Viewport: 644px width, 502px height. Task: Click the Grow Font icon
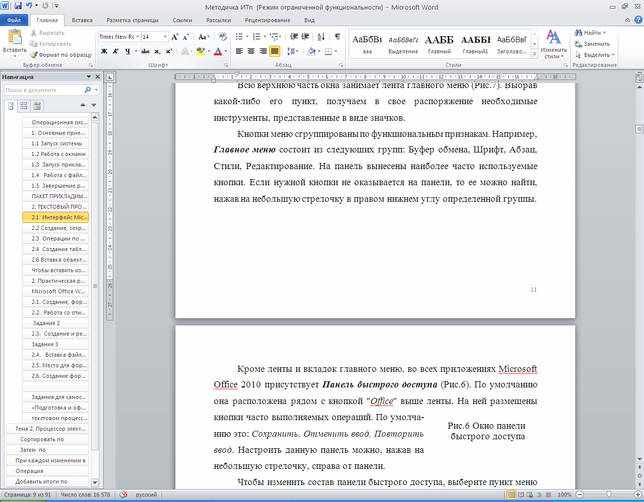click(x=175, y=37)
